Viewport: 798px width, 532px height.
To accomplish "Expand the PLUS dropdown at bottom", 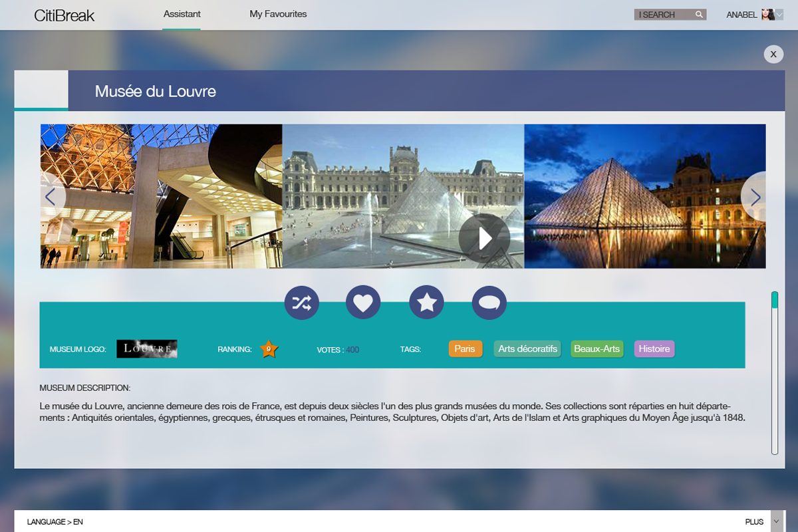I will [x=776, y=521].
